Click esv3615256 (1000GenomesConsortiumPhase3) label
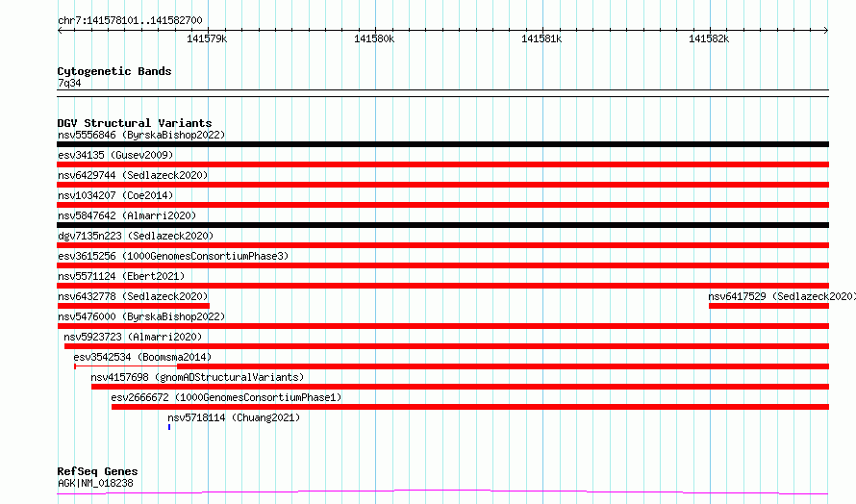The width and height of the screenshot is (856, 504). pos(173,256)
